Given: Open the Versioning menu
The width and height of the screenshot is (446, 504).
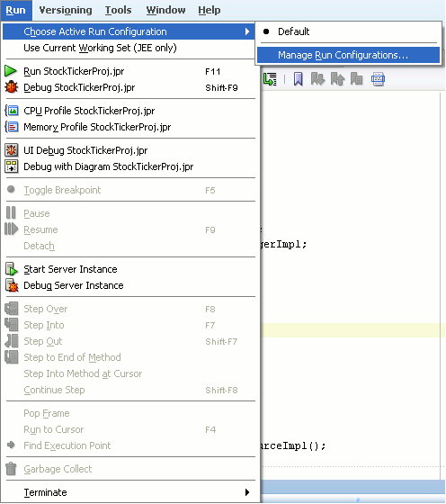Looking at the screenshot, I should (66, 10).
